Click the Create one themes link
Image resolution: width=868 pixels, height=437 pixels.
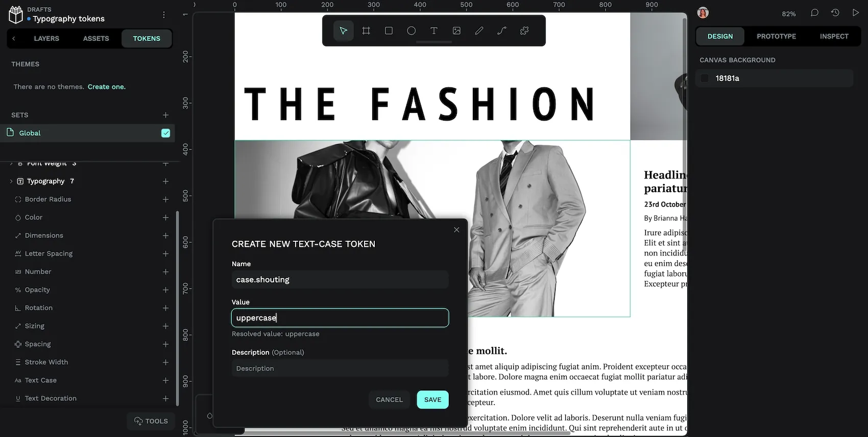(107, 87)
